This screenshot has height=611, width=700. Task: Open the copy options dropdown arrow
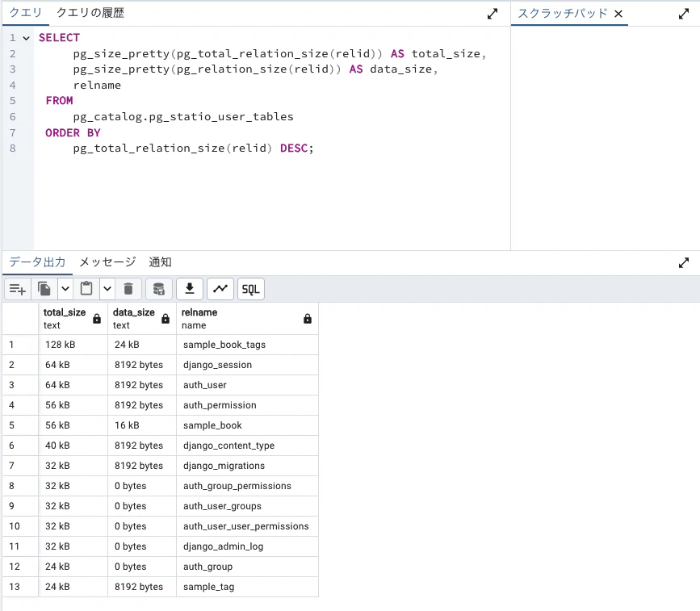coord(65,289)
